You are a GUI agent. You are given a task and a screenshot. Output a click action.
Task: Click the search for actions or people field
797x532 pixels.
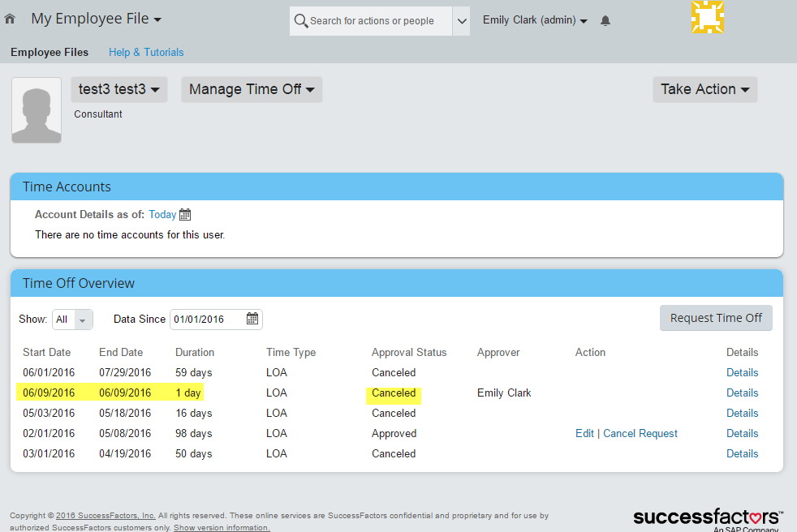click(371, 21)
